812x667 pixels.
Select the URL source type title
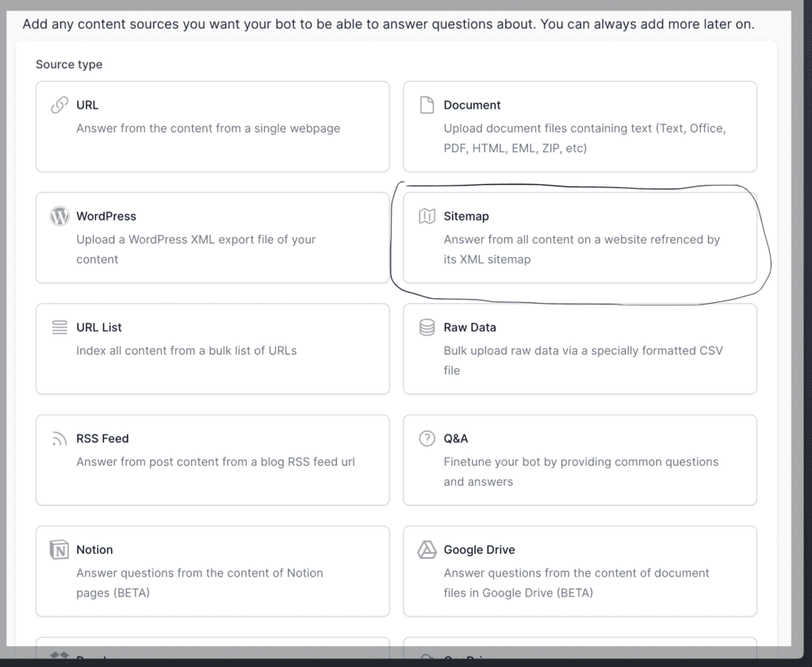click(87, 105)
